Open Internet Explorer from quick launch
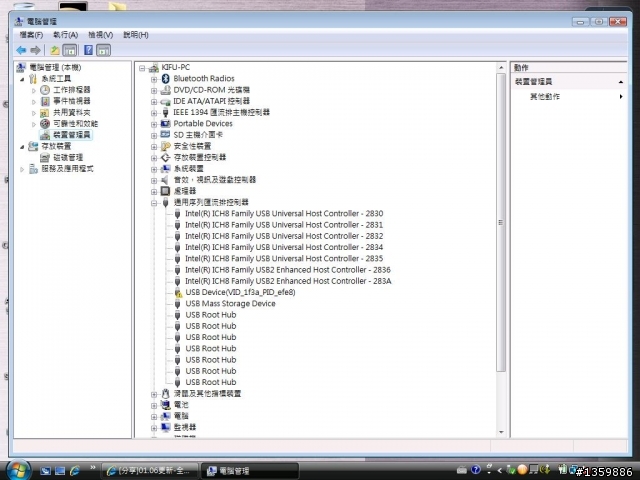The image size is (640, 480). [75, 471]
